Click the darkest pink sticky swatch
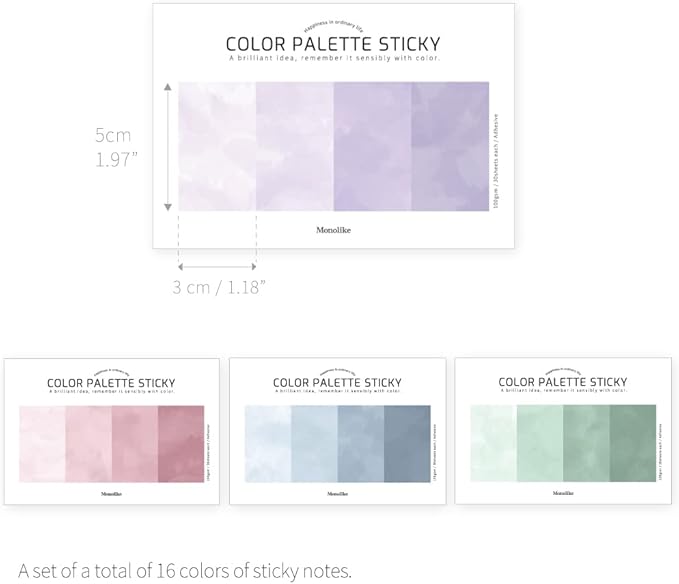Image resolution: width=679 pixels, height=584 pixels. point(180,444)
